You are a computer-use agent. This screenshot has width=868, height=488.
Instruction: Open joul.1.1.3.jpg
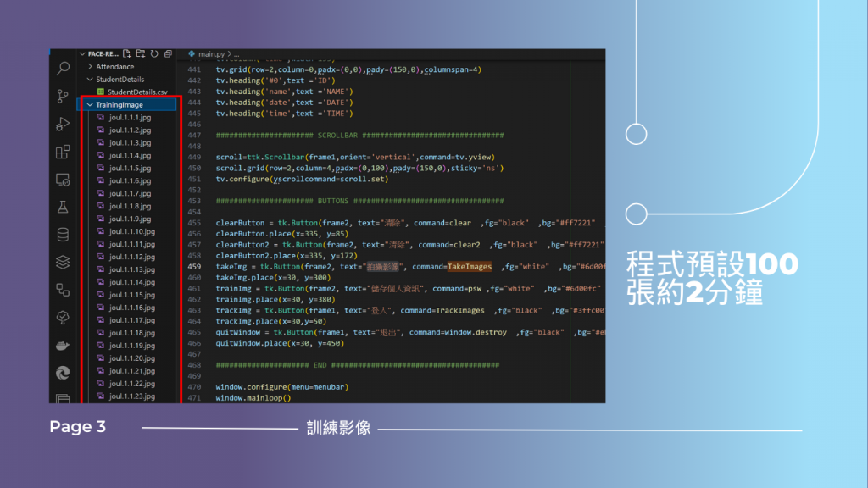(x=130, y=142)
